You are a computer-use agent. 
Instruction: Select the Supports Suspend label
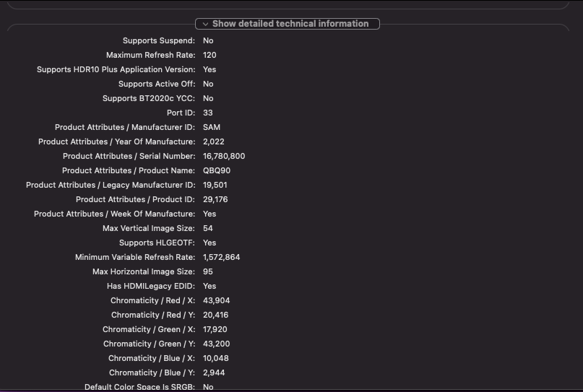pyautogui.click(x=158, y=40)
